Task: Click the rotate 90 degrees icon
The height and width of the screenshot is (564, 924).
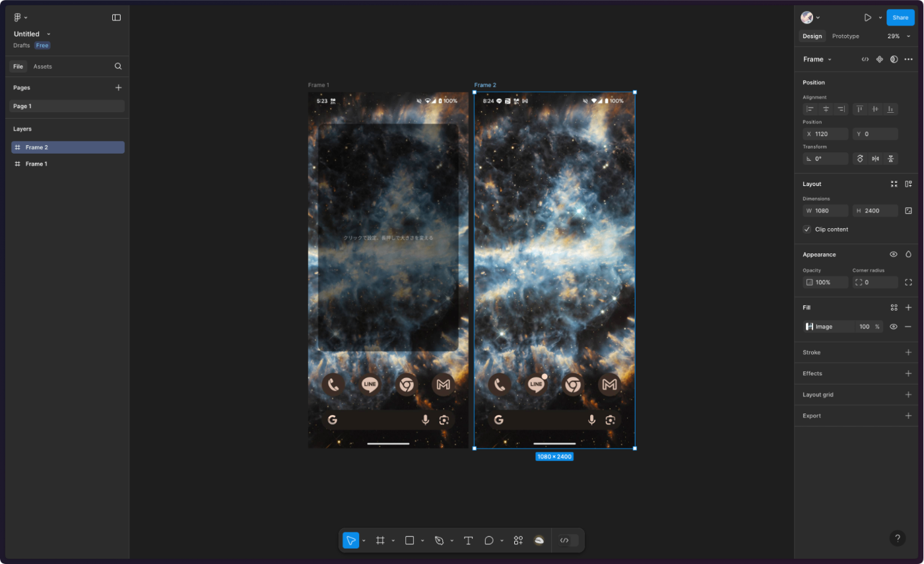Action: tap(860, 158)
